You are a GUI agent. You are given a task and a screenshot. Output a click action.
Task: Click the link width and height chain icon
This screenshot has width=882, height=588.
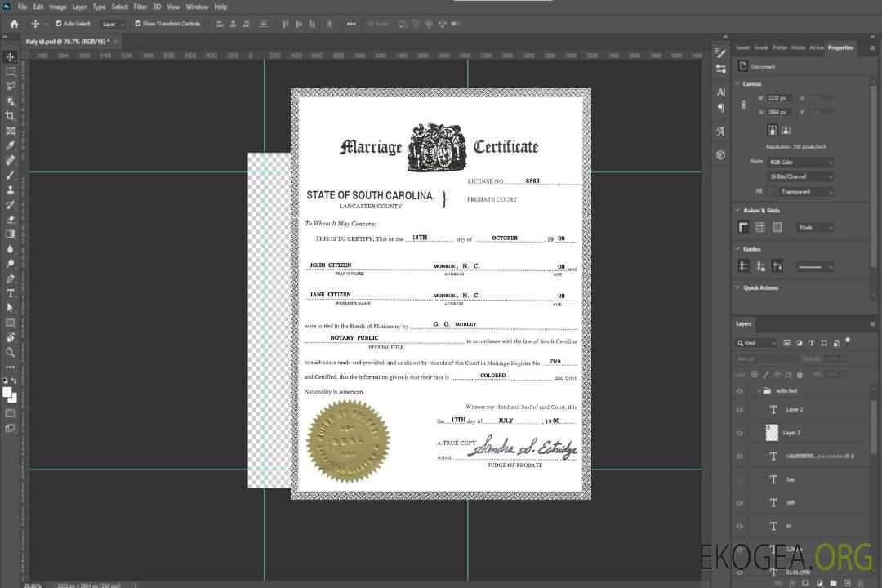click(744, 105)
